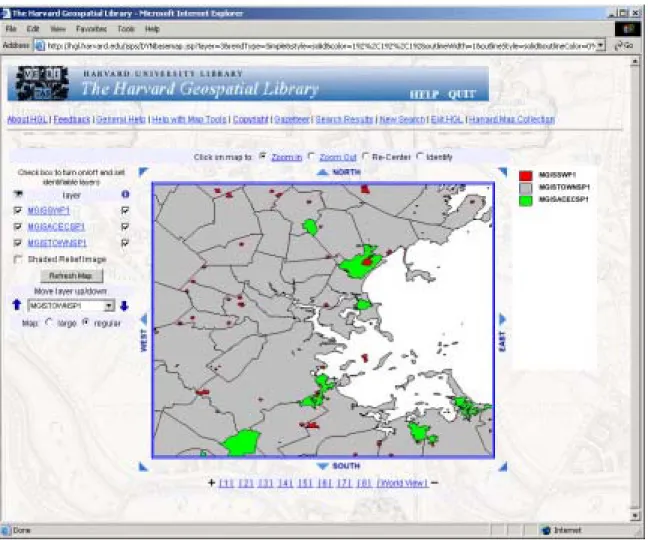Select the large map size radio
The width and height of the screenshot is (648, 540).
49,322
